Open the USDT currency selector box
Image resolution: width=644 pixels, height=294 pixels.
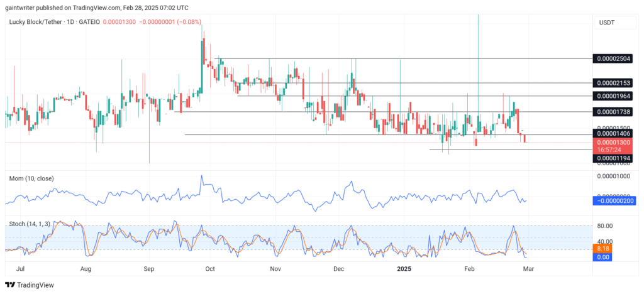point(614,23)
